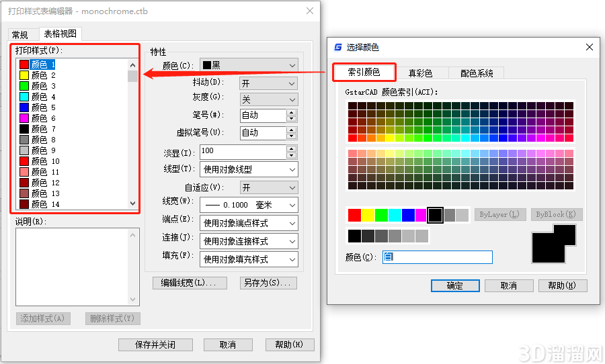Screen dimensions: 605x364
Task: Select 颜色 5 in plot style list
Action: click(x=38, y=107)
